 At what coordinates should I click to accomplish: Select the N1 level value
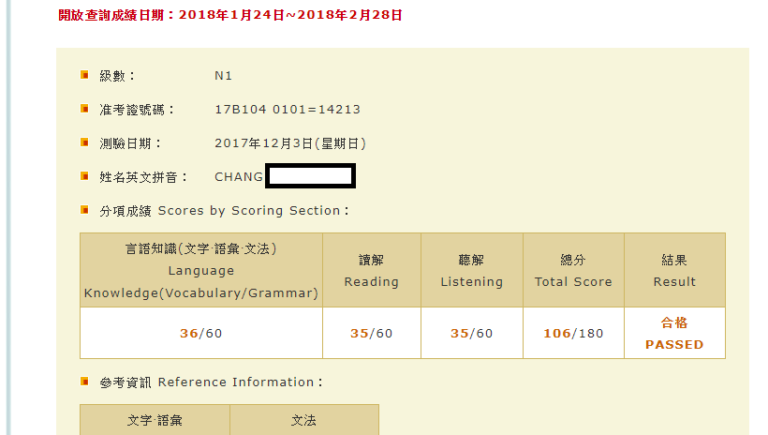tap(224, 76)
